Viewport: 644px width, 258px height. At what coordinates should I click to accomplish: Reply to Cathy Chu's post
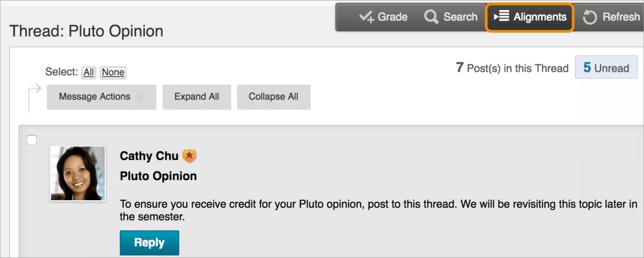(x=149, y=243)
